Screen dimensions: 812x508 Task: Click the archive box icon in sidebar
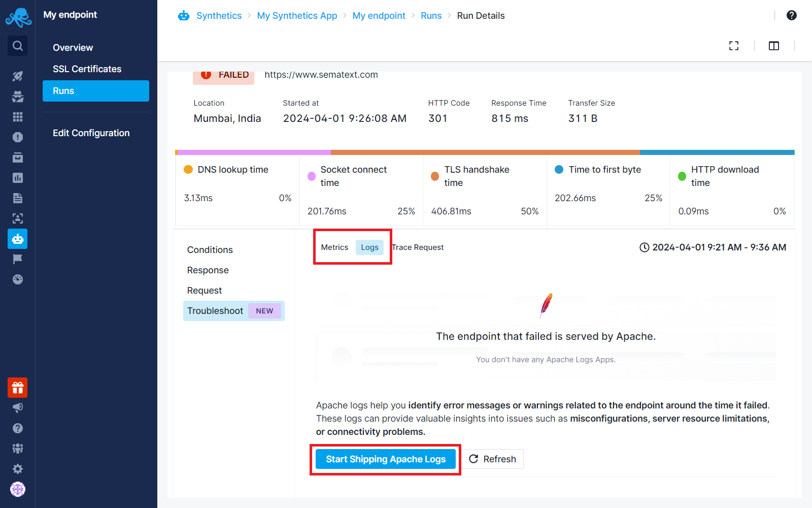click(x=18, y=157)
